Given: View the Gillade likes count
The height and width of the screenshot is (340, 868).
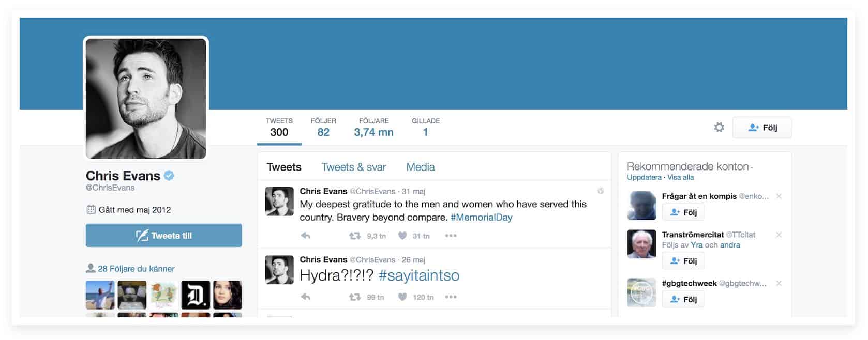Looking at the screenshot, I should (426, 127).
